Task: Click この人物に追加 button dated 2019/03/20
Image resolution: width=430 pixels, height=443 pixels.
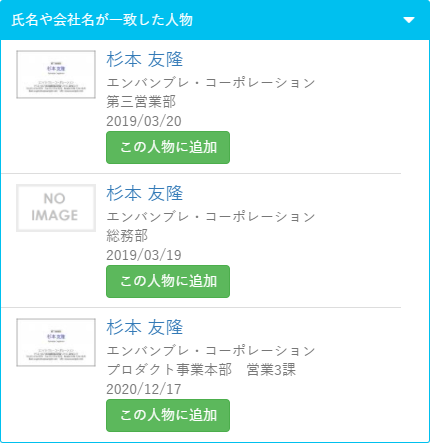Action: 168,147
